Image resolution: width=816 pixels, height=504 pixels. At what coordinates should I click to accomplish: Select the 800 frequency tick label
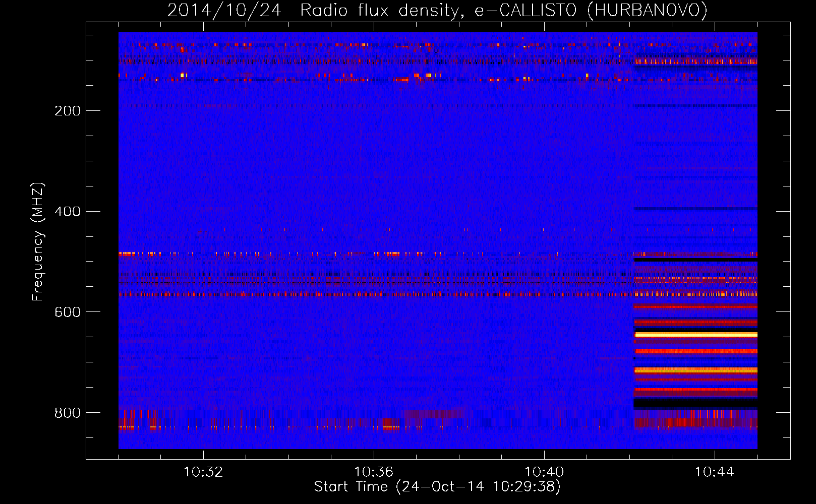tap(68, 413)
